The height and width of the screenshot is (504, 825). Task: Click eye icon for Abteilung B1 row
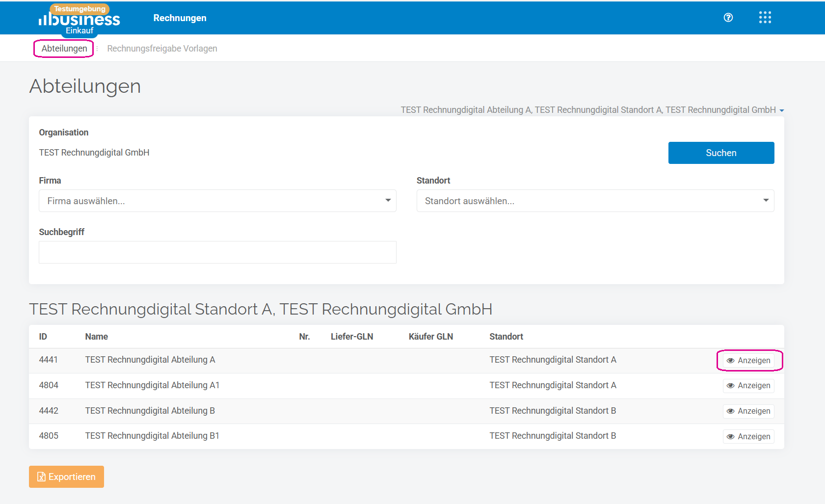tap(730, 437)
